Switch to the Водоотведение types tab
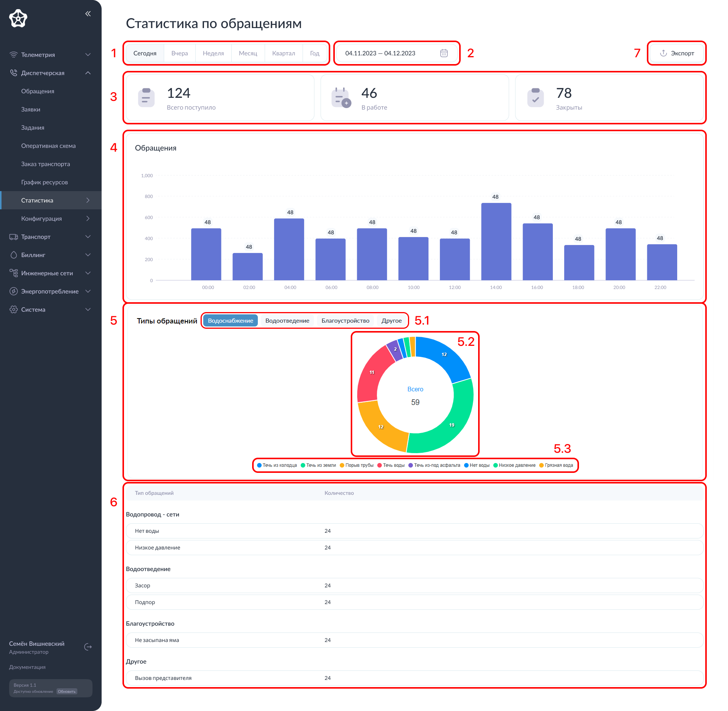Screen dimensions: 728x711 (287, 321)
